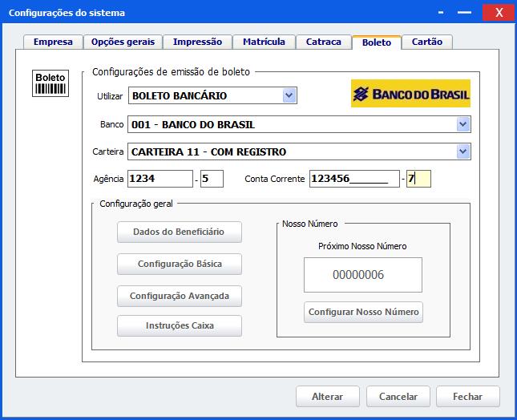Click the Agência number field

pyautogui.click(x=160, y=179)
